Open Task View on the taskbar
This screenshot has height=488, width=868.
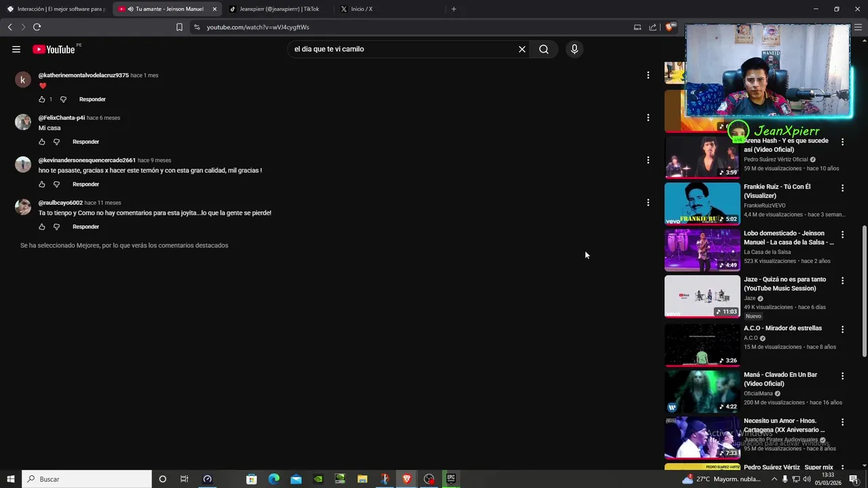click(x=184, y=479)
